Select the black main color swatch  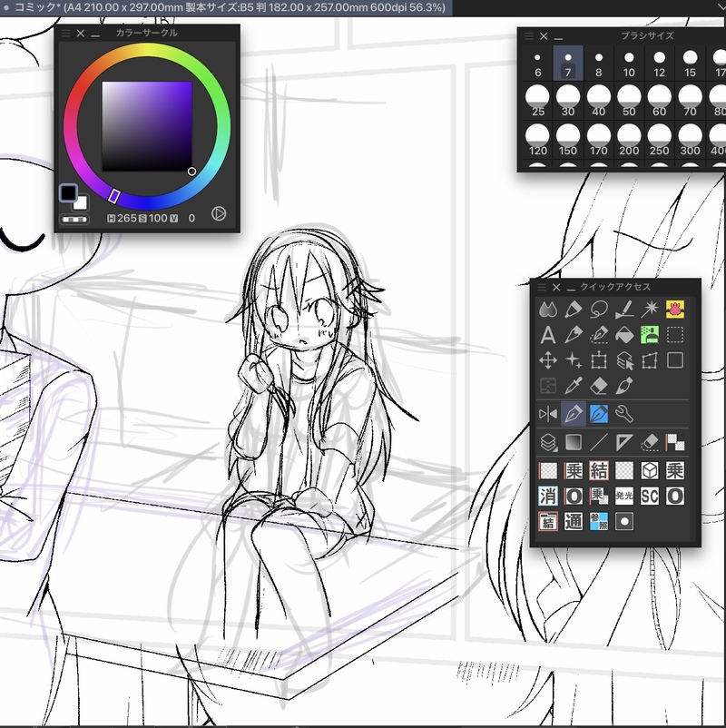(x=68, y=192)
